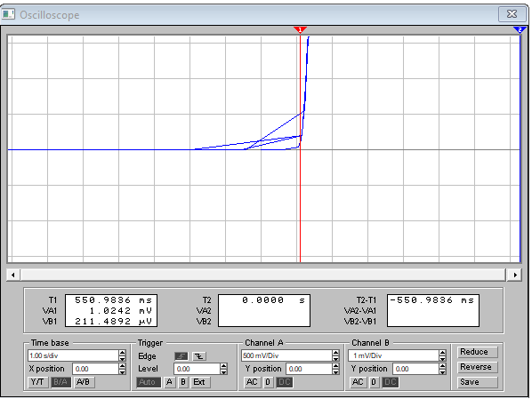Click the Channel B 1 mV/Div field
Viewport: 532px width, 399px height.
click(393, 355)
